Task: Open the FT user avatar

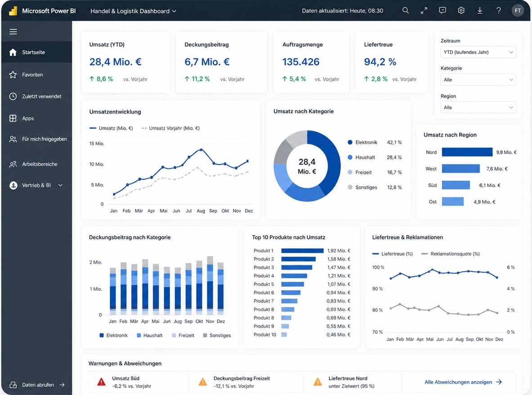Action: coord(518,10)
